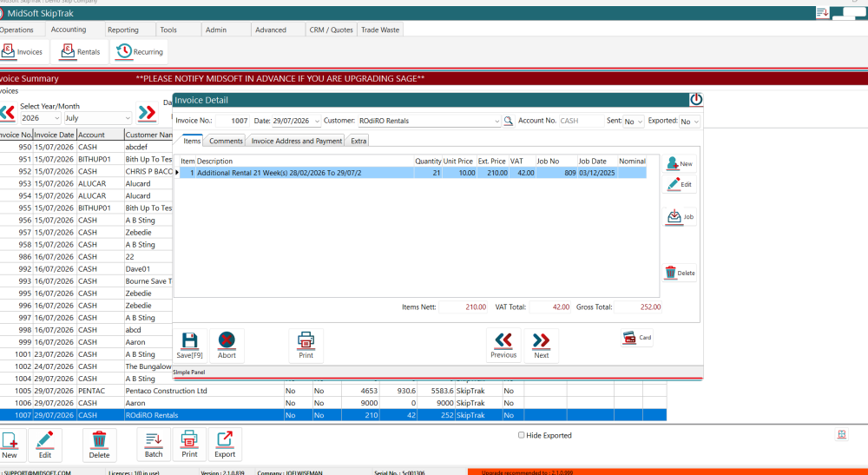Delete the selected invoice item
The image size is (868, 475).
680,273
